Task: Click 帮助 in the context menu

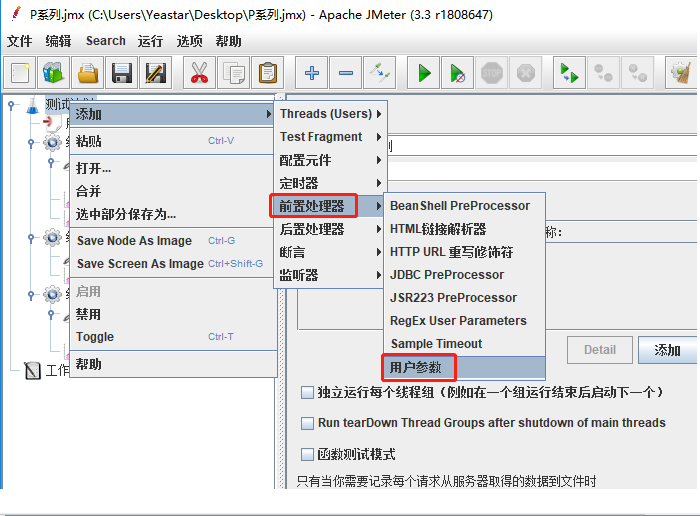Action: coord(173,364)
